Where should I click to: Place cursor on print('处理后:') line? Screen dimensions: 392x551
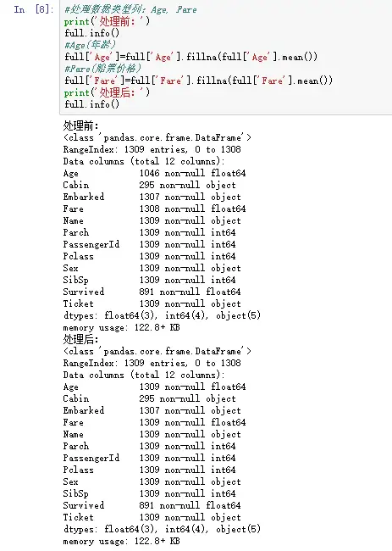pyautogui.click(x=107, y=92)
